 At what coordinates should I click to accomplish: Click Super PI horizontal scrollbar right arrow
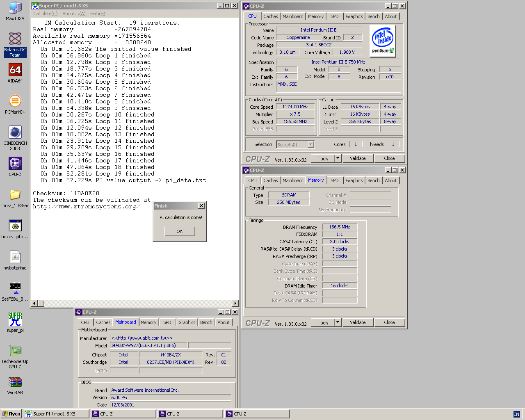click(x=235, y=304)
